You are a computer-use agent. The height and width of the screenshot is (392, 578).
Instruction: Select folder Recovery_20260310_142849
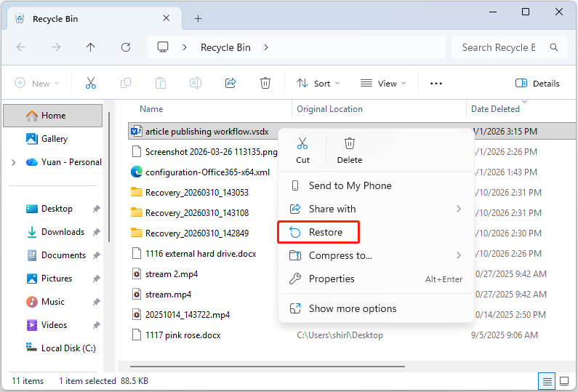pyautogui.click(x=197, y=233)
